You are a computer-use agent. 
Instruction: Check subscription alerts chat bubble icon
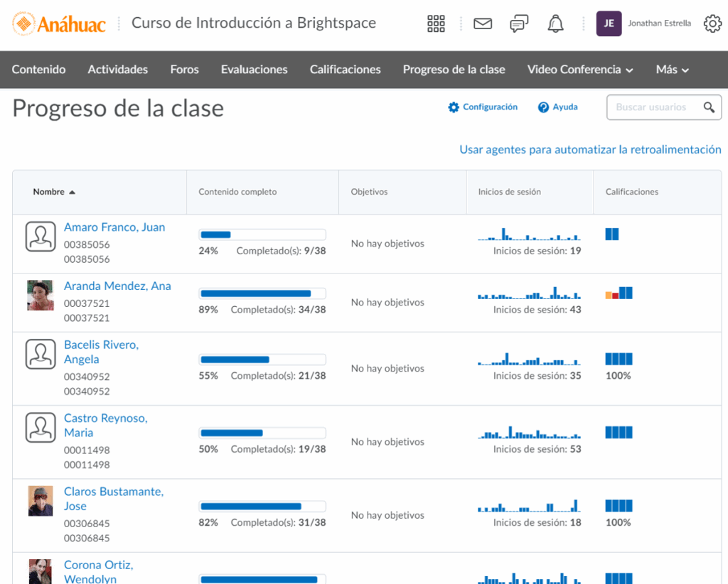[519, 24]
